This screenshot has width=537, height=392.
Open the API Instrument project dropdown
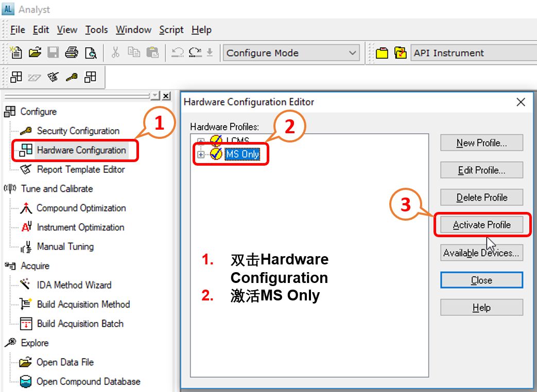coord(474,53)
